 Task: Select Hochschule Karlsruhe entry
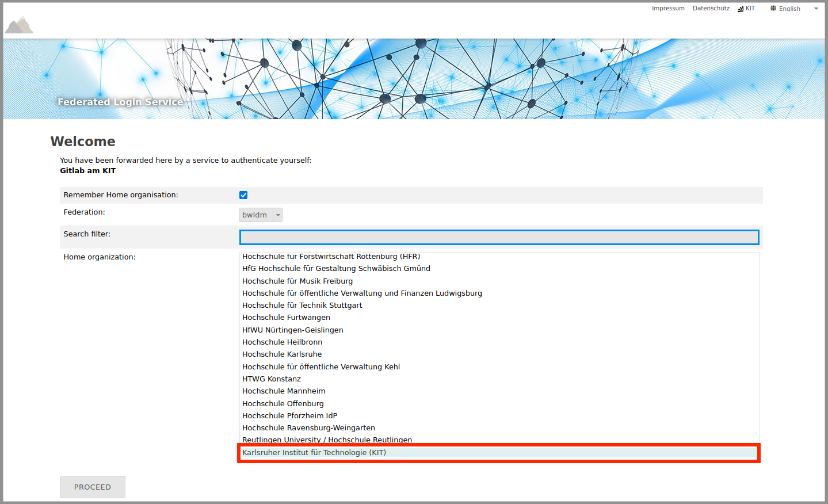click(499, 354)
